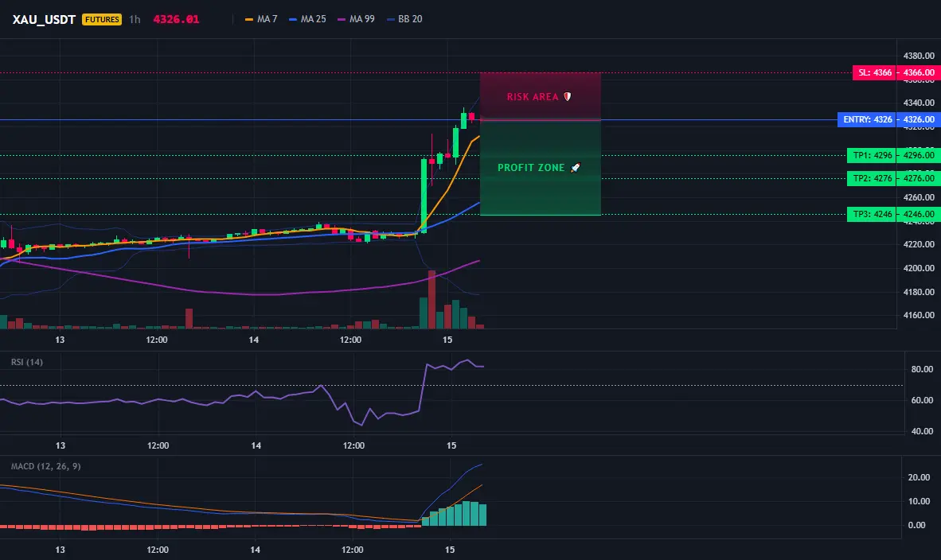Screen dimensions: 941x560
Task: Click 10.00 on the MACD axis
Action: click(919, 501)
